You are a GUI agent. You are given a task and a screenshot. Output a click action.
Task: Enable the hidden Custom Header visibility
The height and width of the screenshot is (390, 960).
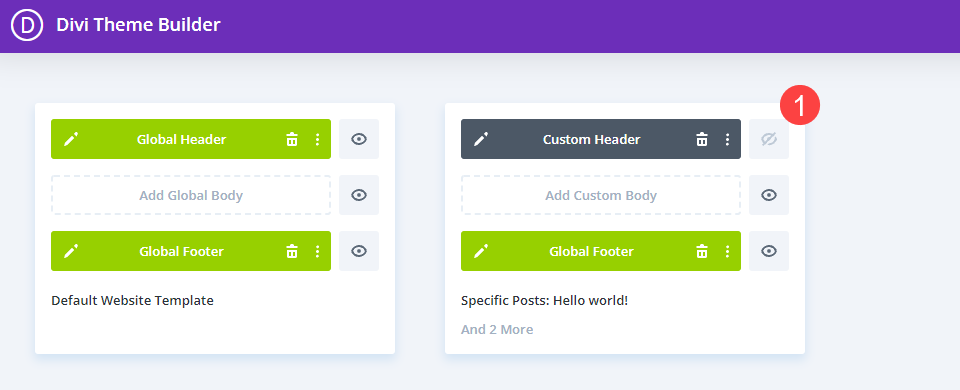pyautogui.click(x=769, y=139)
